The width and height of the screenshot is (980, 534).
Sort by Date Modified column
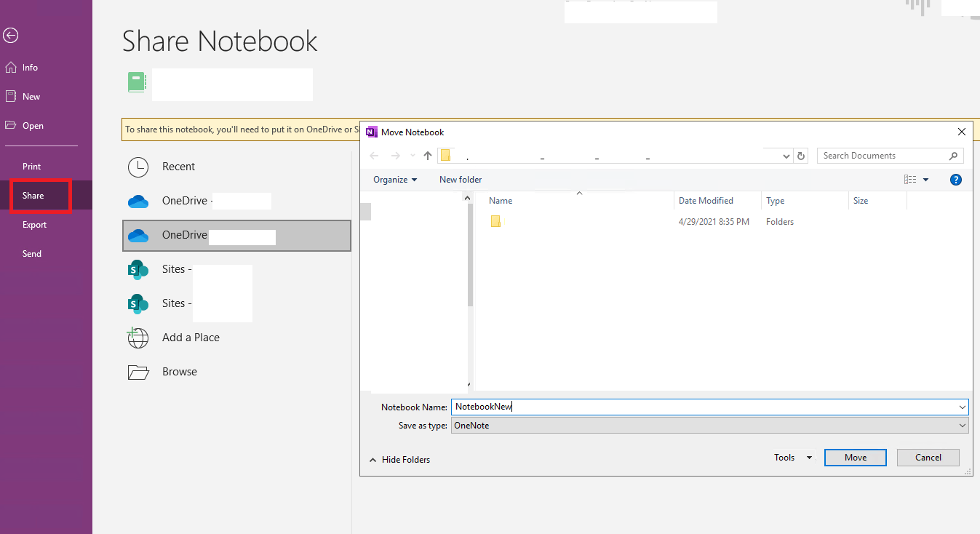pos(717,201)
